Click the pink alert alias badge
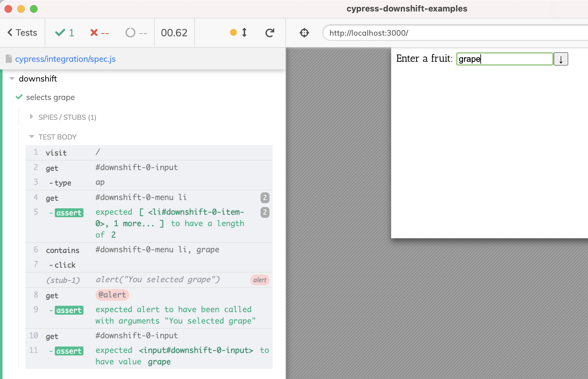This screenshot has width=588, height=379. [260, 280]
